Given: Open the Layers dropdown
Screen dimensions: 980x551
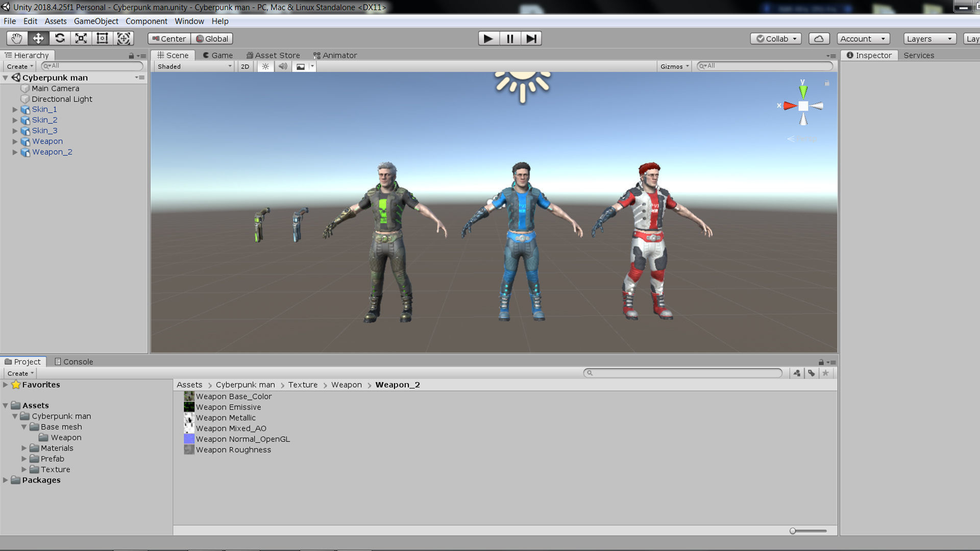Looking at the screenshot, I should 929,39.
